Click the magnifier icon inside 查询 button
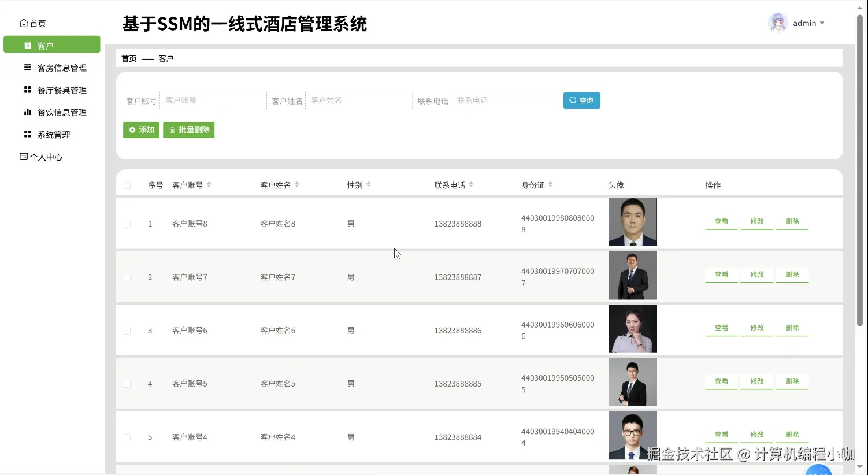 pyautogui.click(x=573, y=100)
